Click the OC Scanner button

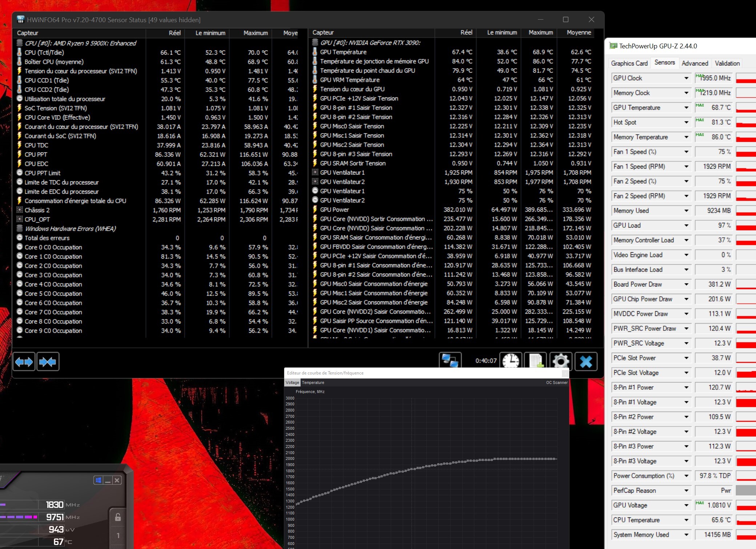tap(556, 382)
